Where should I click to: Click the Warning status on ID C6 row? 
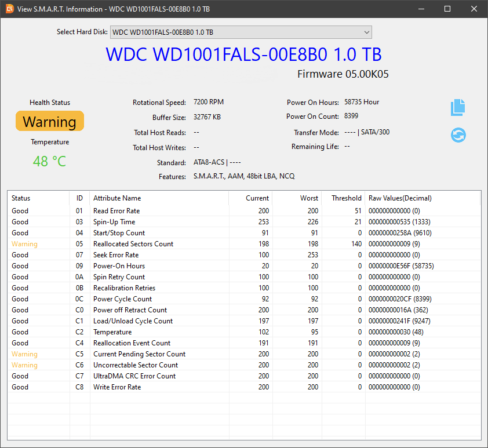24,365
